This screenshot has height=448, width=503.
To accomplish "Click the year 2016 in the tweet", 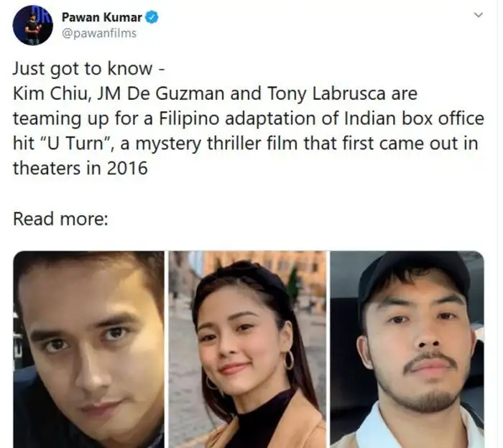I will (x=127, y=169).
